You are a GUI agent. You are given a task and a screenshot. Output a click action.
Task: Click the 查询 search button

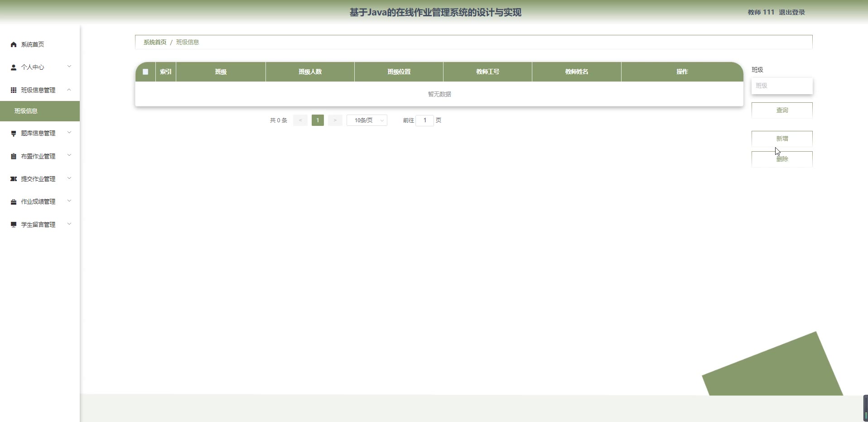(782, 110)
